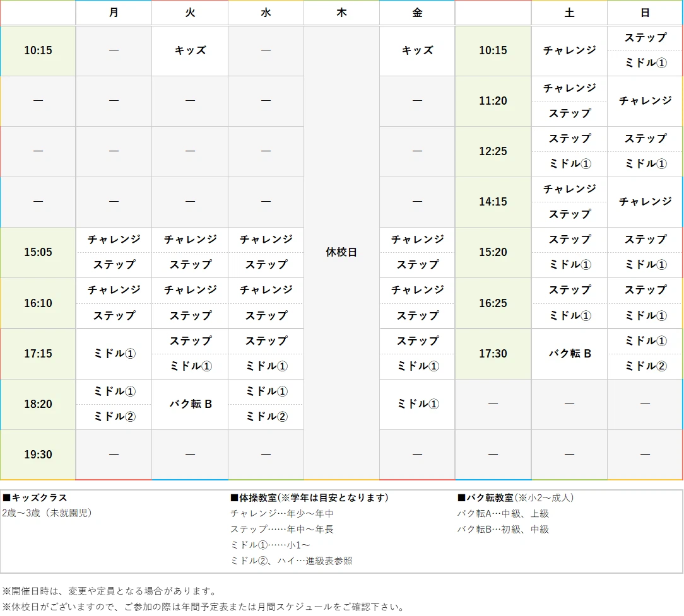Select the 日 column header

point(645,13)
